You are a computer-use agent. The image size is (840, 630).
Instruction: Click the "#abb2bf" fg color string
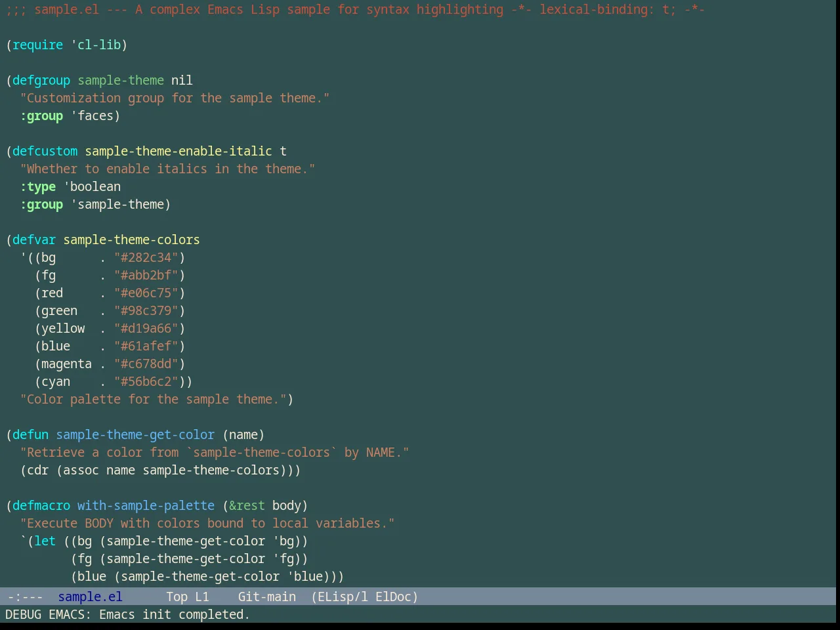pos(146,275)
